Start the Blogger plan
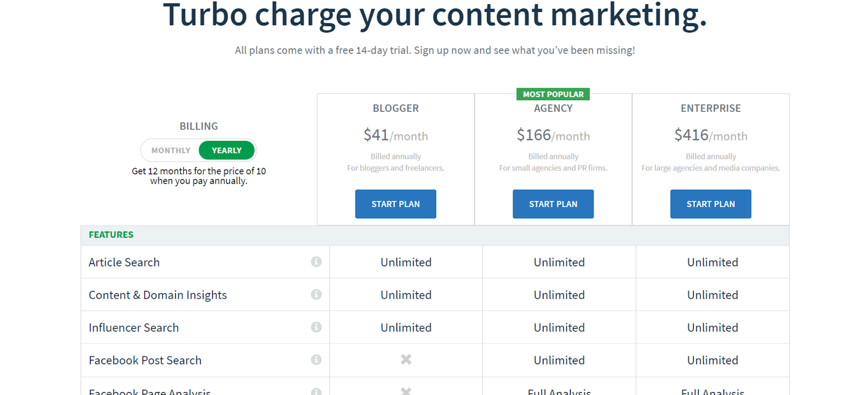This screenshot has height=395, width=868. 395,204
